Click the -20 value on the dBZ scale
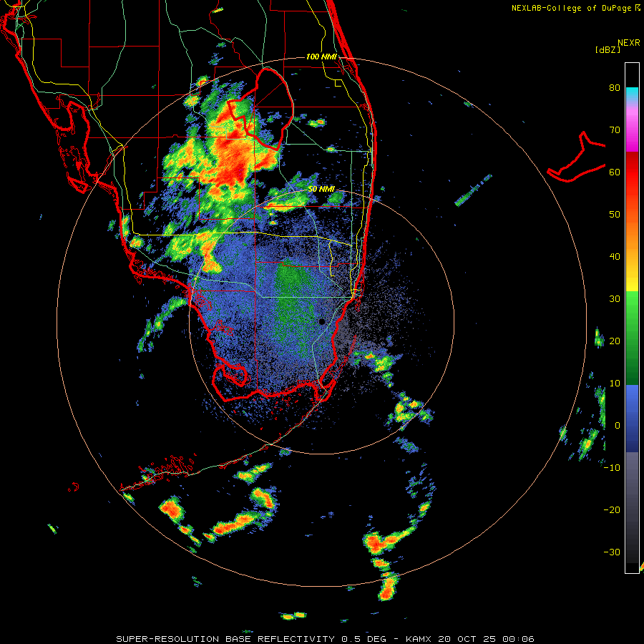The width and height of the screenshot is (644, 644). (612, 510)
